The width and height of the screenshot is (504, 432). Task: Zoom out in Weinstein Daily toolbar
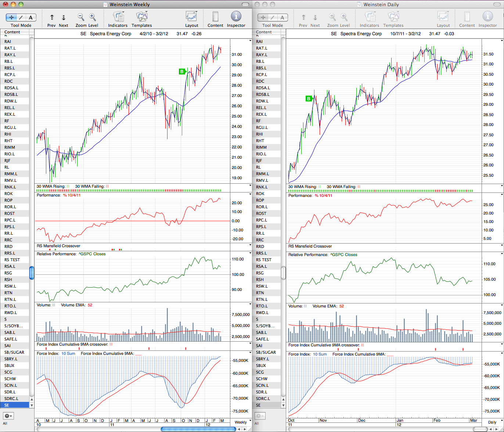[x=332, y=17]
